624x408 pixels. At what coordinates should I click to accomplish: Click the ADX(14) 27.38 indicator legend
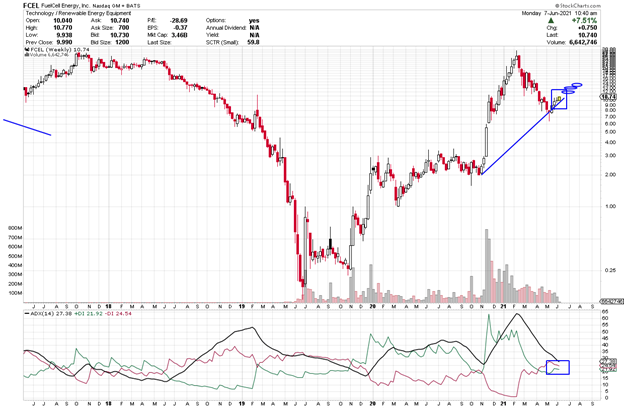click(49, 314)
